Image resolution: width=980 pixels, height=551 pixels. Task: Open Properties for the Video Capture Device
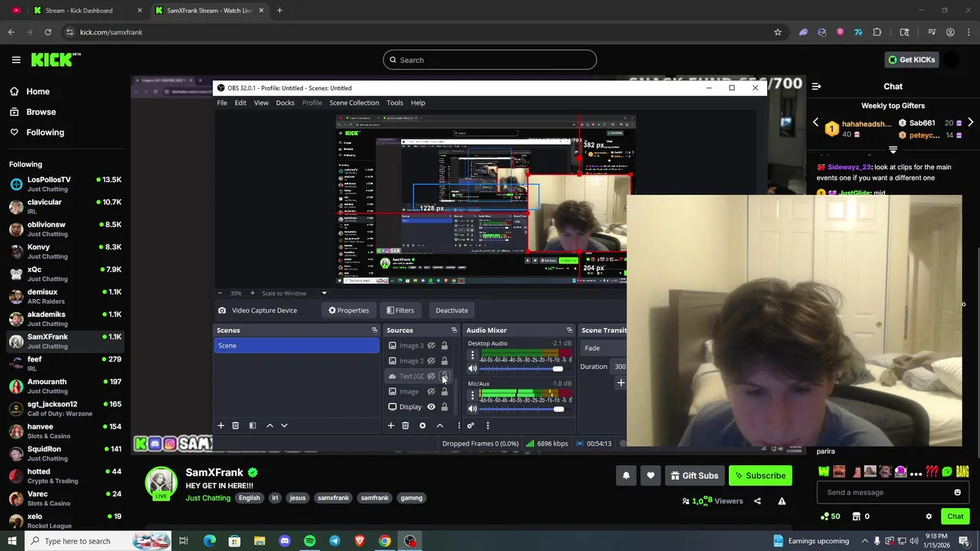click(x=348, y=311)
